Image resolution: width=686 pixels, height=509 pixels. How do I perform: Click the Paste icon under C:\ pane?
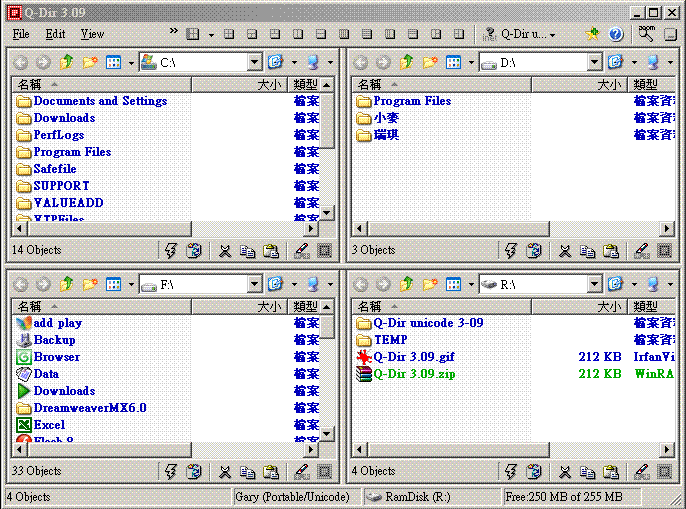pos(271,251)
